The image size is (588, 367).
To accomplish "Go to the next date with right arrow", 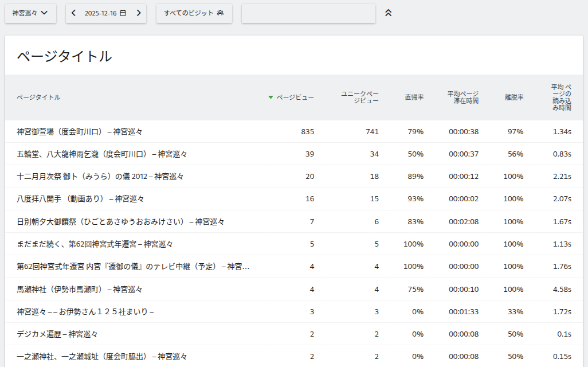I will pos(138,13).
